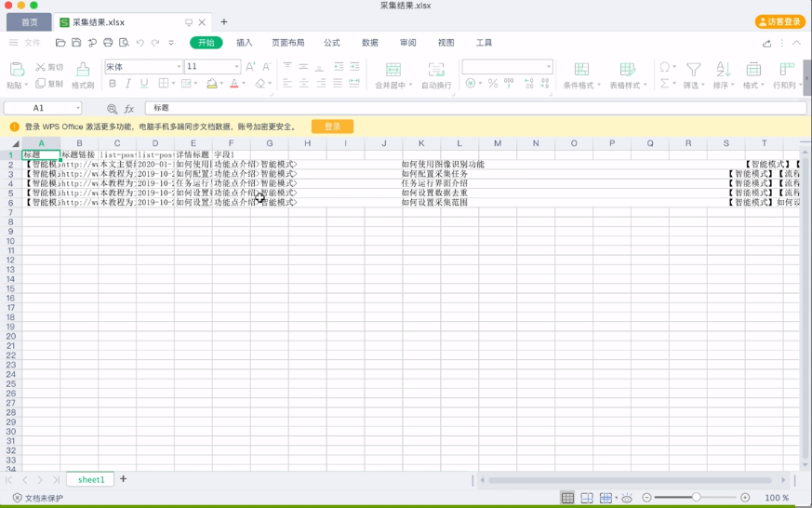Image resolution: width=812 pixels, height=508 pixels.
Task: Click the insert function fx icon
Action: click(x=129, y=109)
